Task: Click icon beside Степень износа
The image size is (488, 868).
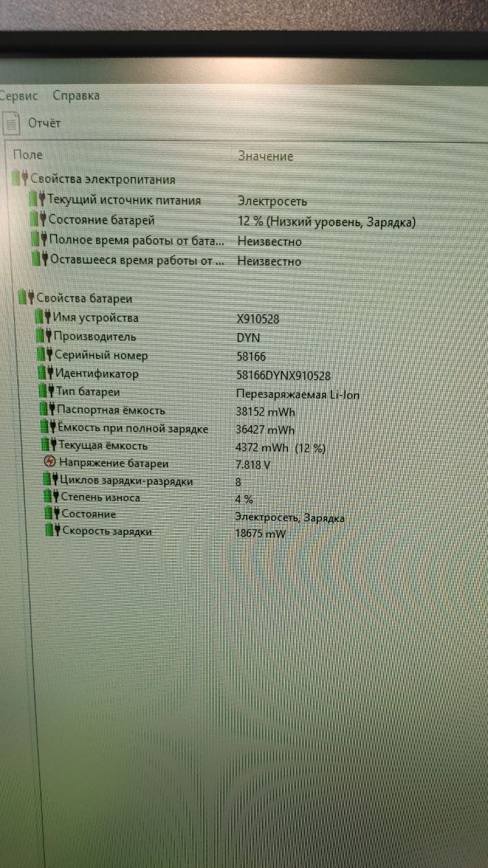Action: click(x=52, y=497)
